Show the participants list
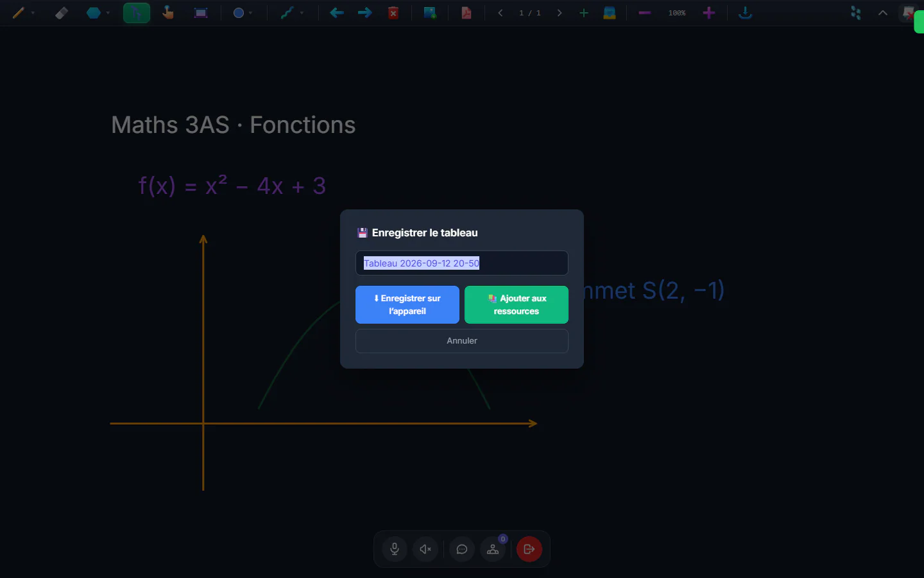 pyautogui.click(x=493, y=549)
